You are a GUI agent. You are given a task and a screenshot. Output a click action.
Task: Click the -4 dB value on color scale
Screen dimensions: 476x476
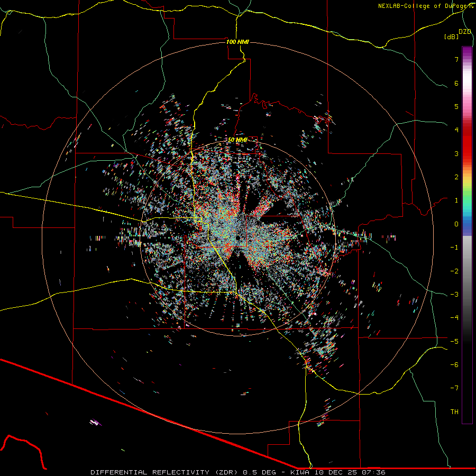[454, 317]
